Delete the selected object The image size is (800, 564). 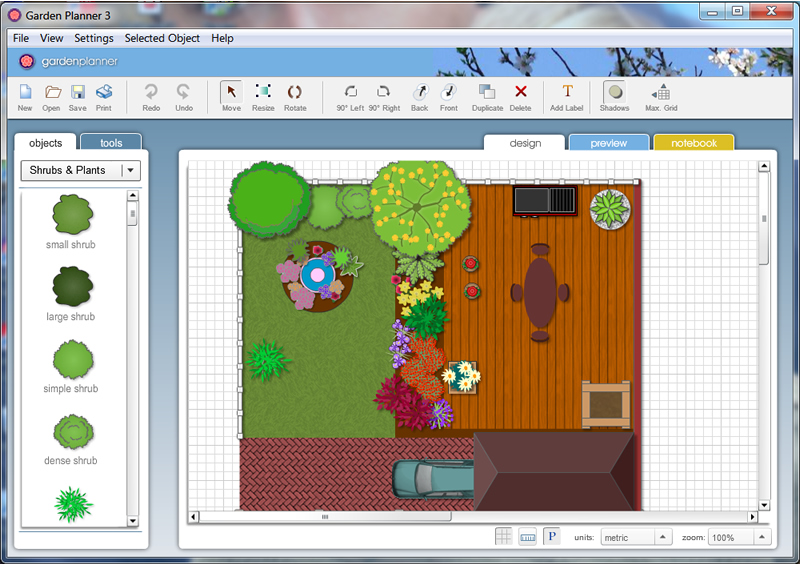pos(520,97)
